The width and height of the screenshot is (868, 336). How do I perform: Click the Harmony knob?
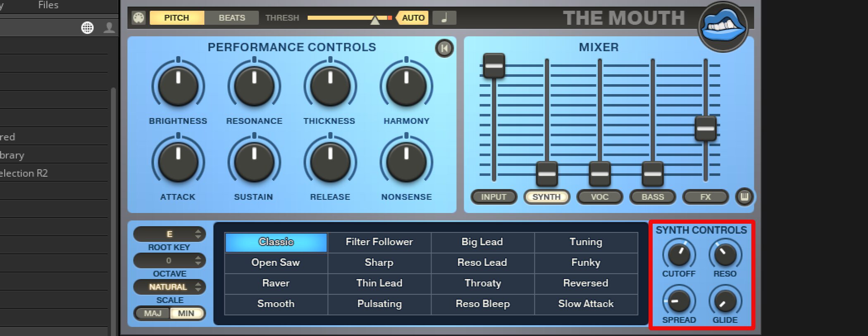click(x=406, y=86)
